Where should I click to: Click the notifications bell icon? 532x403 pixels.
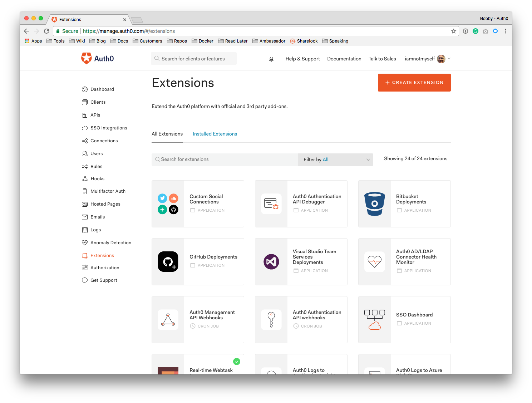point(271,59)
